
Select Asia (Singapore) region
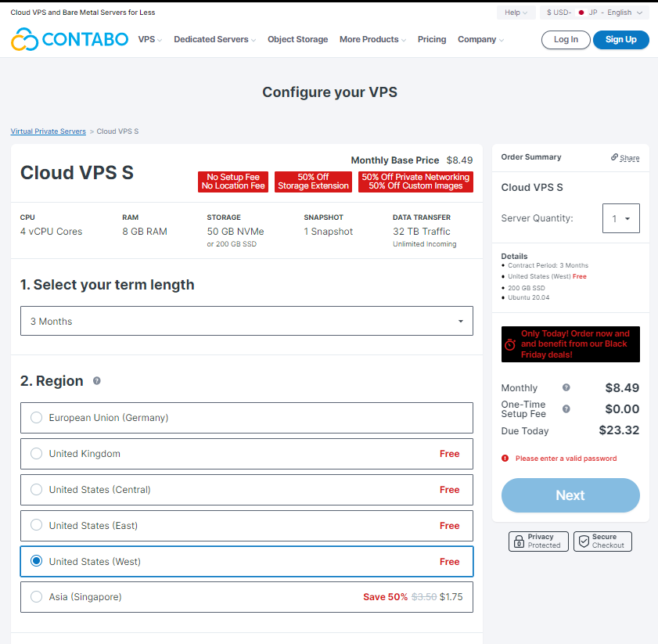(x=246, y=597)
